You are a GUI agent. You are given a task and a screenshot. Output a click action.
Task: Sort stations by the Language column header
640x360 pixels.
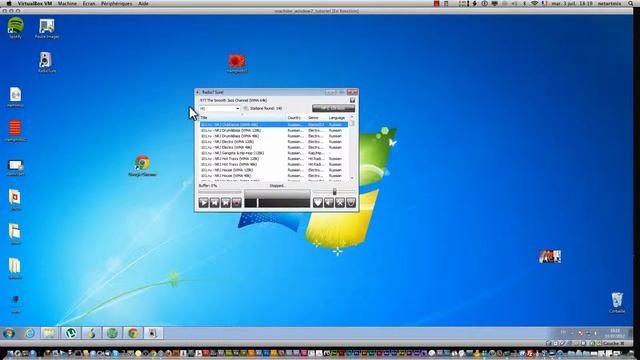[x=338, y=118]
